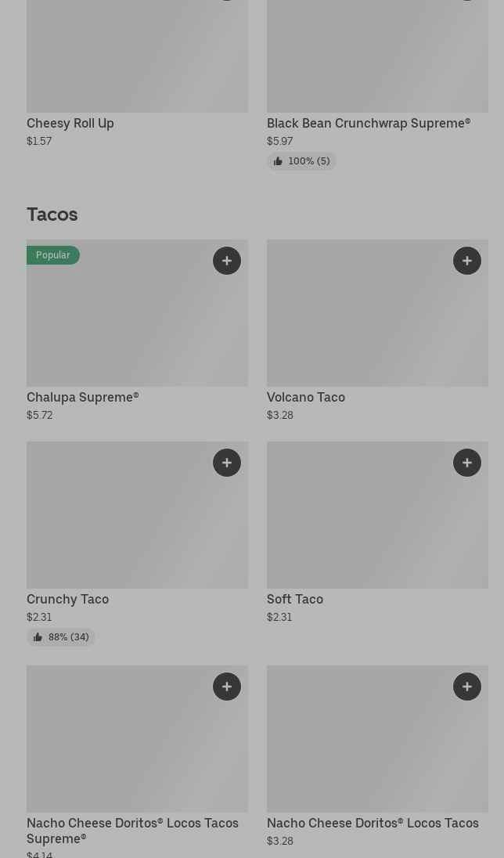Open Soft Taco item title
Viewport: 504px width, 858px height.
click(295, 599)
